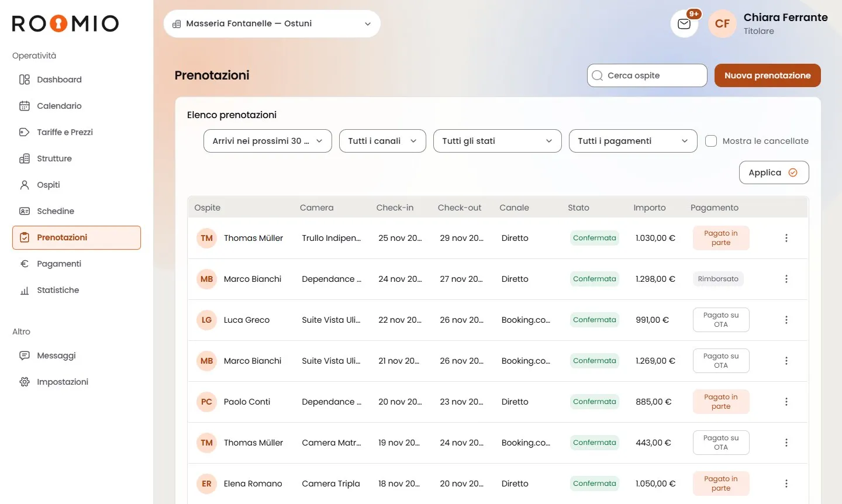Open row actions menu for Thomas Müller Trullo booking
Screen dimensions: 842x504
click(786, 238)
